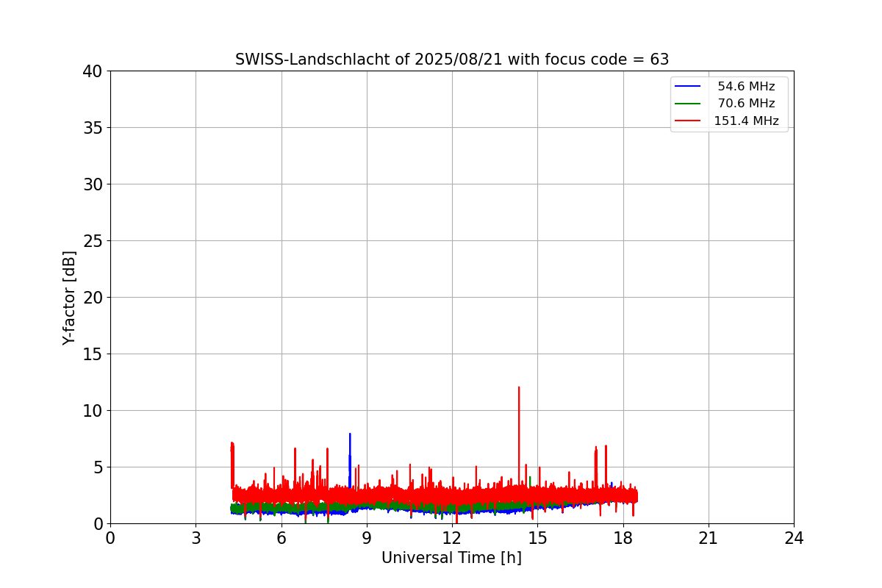882x588 pixels.
Task: Click the x-axis tick label 9
Action: [367, 538]
